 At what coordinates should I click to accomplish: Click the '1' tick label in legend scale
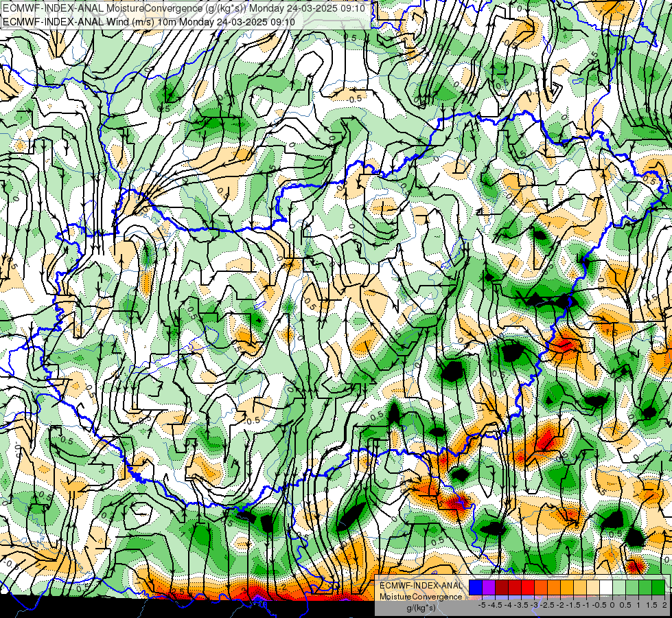click(638, 605)
